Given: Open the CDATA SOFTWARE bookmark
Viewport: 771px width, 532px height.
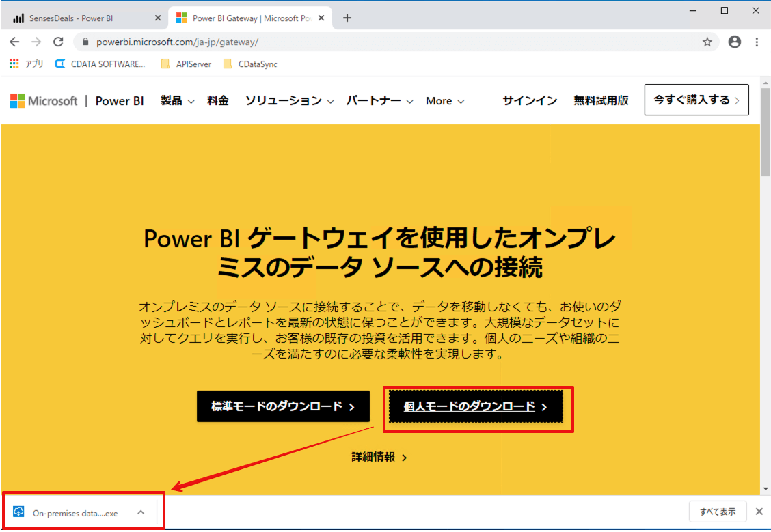Looking at the screenshot, I should click(100, 64).
